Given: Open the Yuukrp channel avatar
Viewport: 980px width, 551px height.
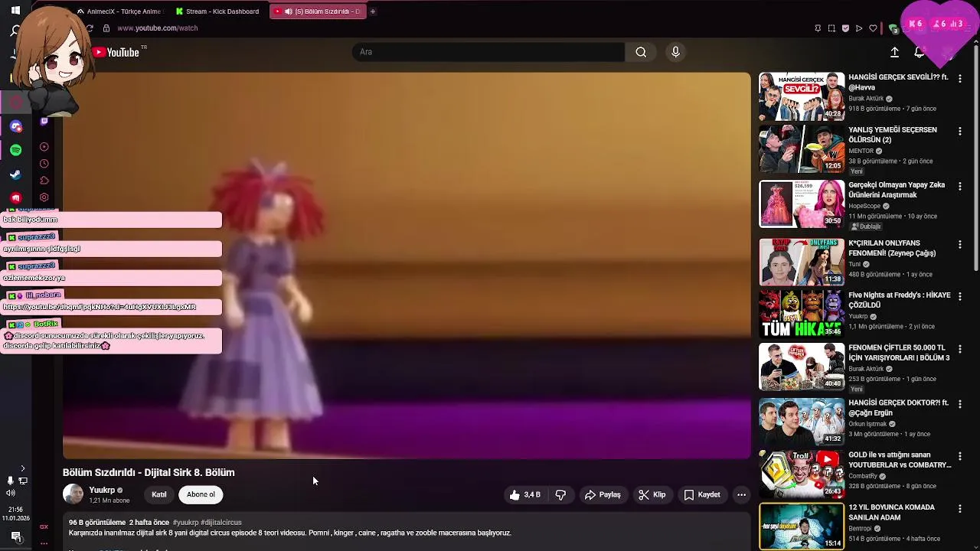Looking at the screenshot, I should click(73, 494).
